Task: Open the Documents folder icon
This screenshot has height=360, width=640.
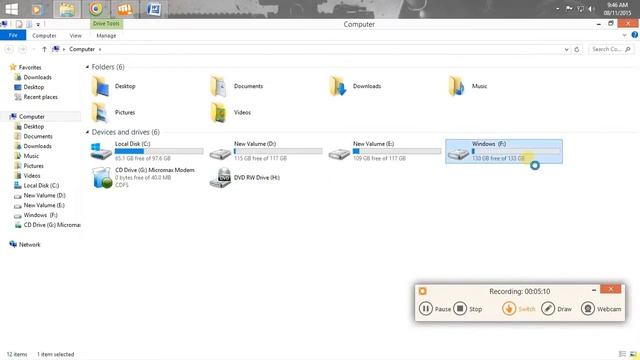Action: pyautogui.click(x=219, y=86)
